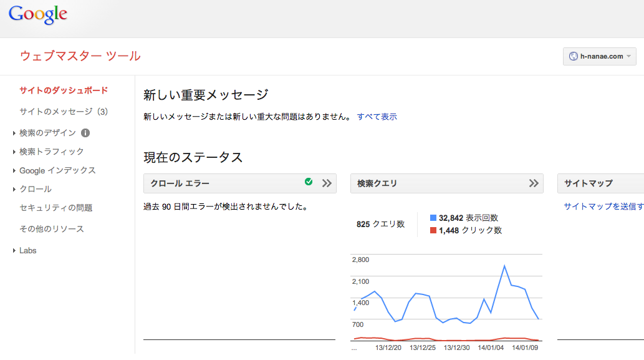Click the ウェブマスター ツール title link
This screenshot has height=360, width=644.
click(80, 56)
